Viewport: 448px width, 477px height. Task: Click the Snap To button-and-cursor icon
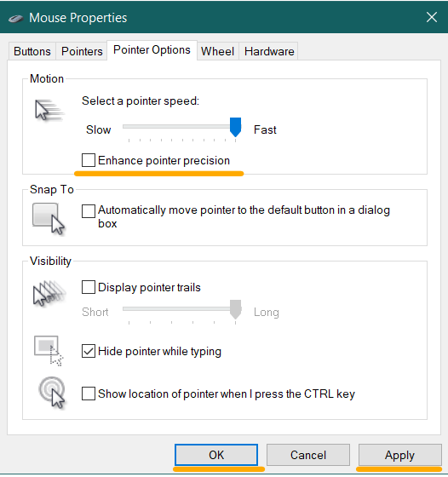pos(49,219)
